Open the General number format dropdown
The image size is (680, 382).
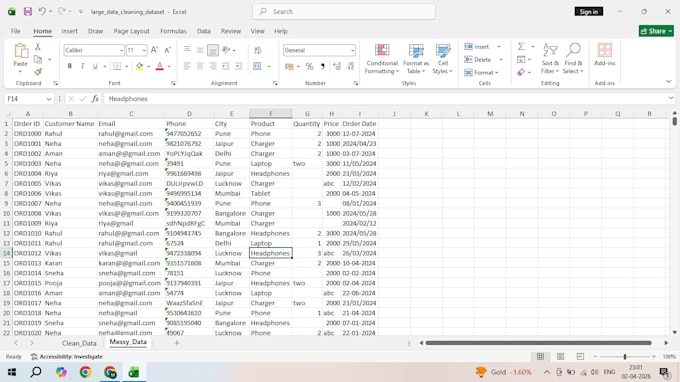[352, 51]
